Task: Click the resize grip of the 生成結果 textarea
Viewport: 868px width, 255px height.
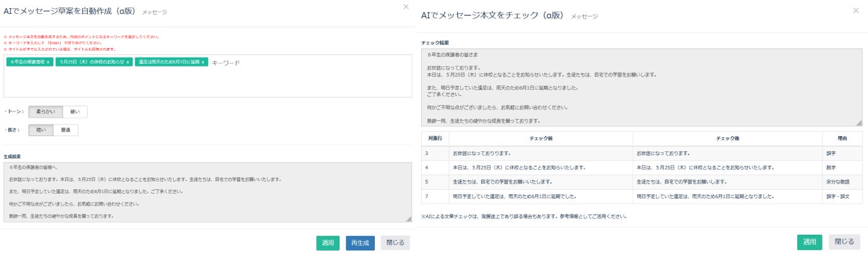Action: [409, 220]
